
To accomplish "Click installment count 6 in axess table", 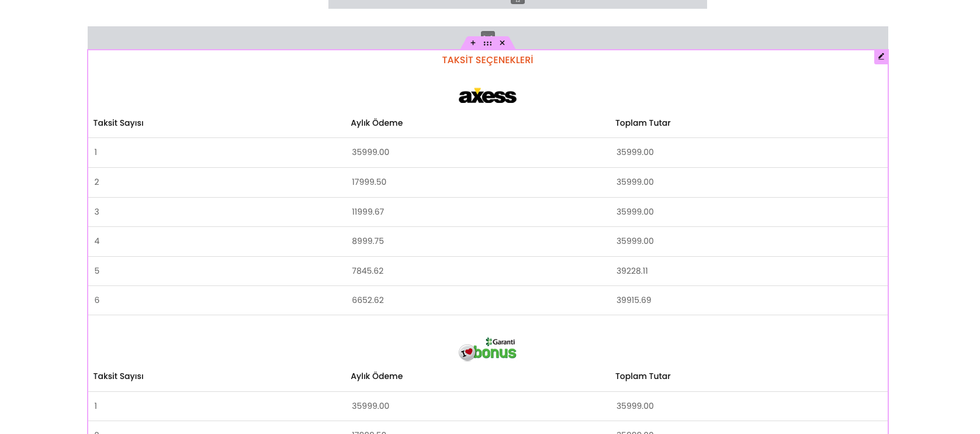I will pos(97,300).
